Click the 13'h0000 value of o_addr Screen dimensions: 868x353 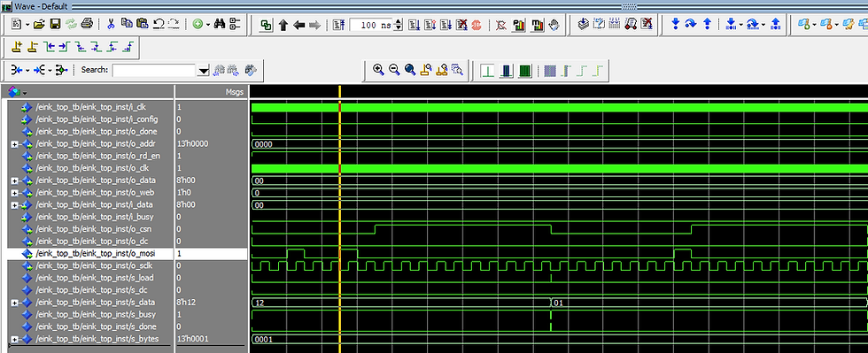(x=192, y=144)
